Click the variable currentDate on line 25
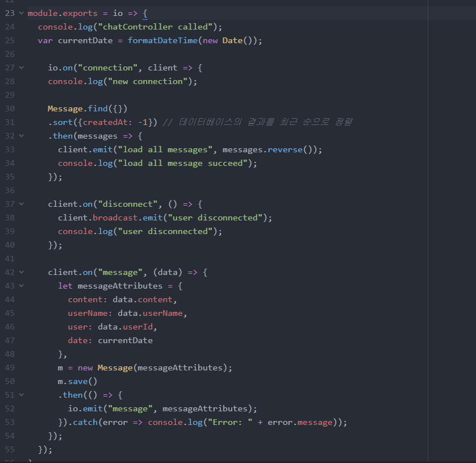The height and width of the screenshot is (463, 476). tap(85, 41)
